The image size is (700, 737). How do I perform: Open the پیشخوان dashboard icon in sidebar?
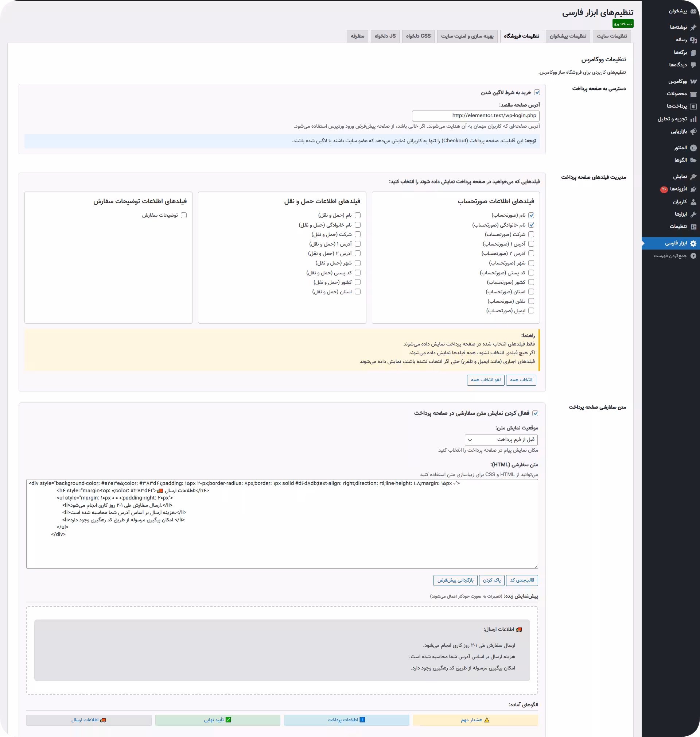tap(693, 11)
